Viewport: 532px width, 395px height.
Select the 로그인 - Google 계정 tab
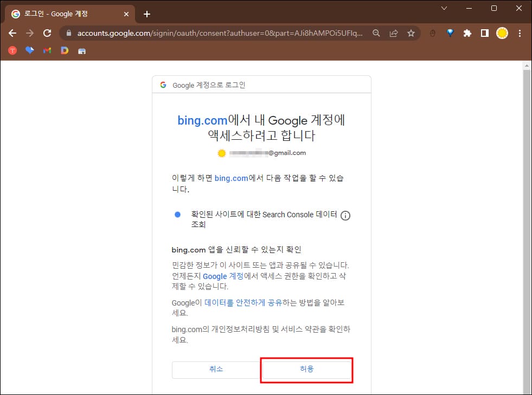coord(70,14)
